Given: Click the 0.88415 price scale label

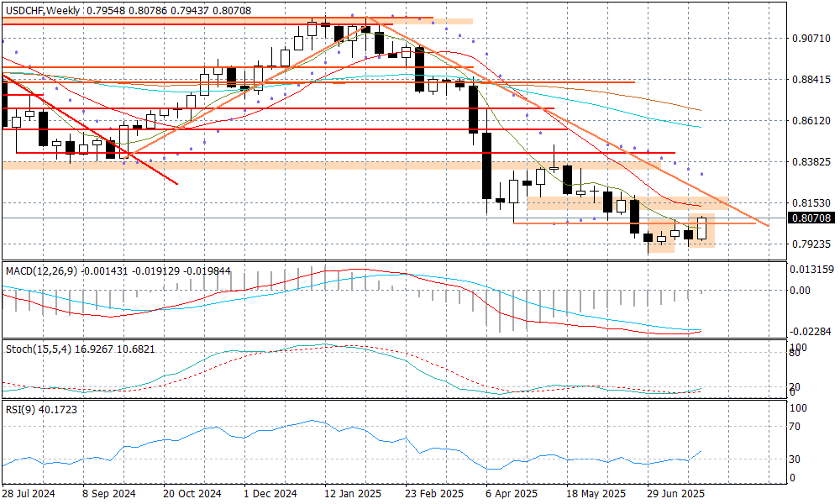Looking at the screenshot, I should tap(811, 79).
